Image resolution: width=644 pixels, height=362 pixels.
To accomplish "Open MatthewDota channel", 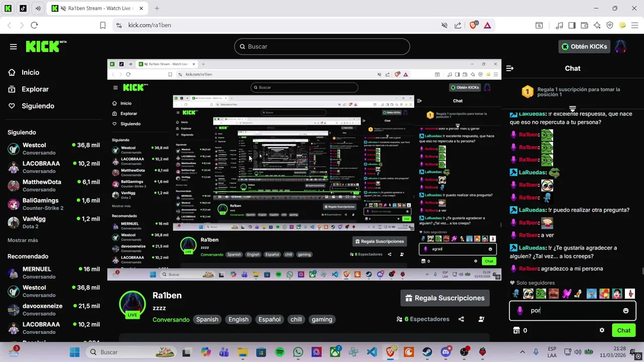I will click(x=54, y=186).
